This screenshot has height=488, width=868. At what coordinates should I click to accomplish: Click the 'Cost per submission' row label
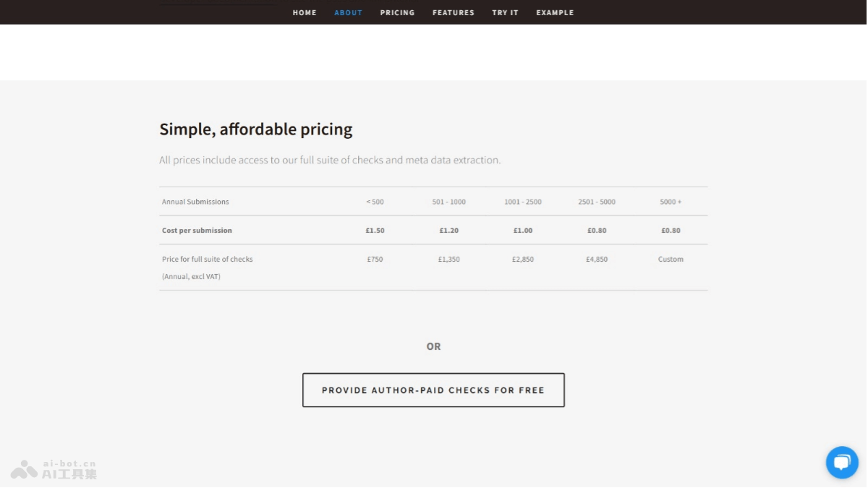[x=197, y=231]
